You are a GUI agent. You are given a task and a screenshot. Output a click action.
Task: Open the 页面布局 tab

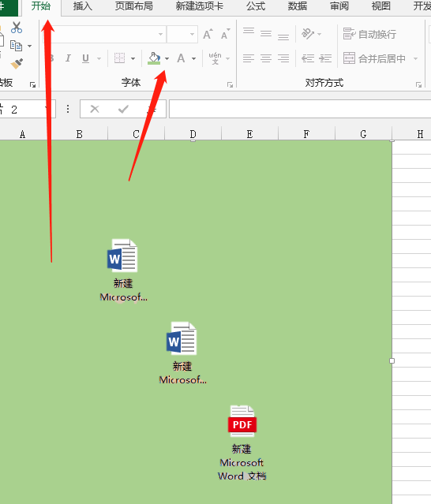(x=134, y=6)
